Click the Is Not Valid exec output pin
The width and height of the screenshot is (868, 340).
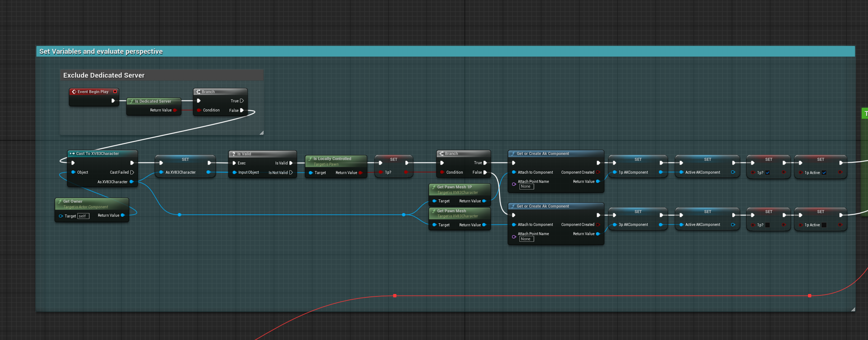click(x=291, y=173)
